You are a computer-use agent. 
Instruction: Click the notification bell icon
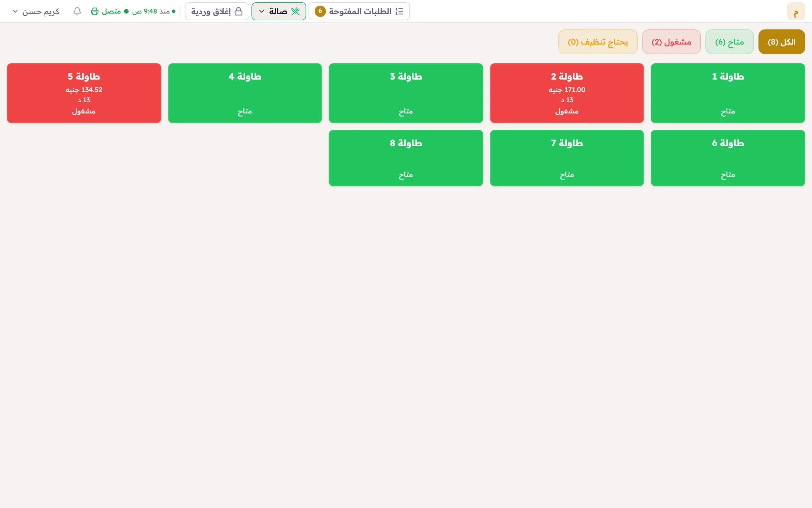click(77, 11)
